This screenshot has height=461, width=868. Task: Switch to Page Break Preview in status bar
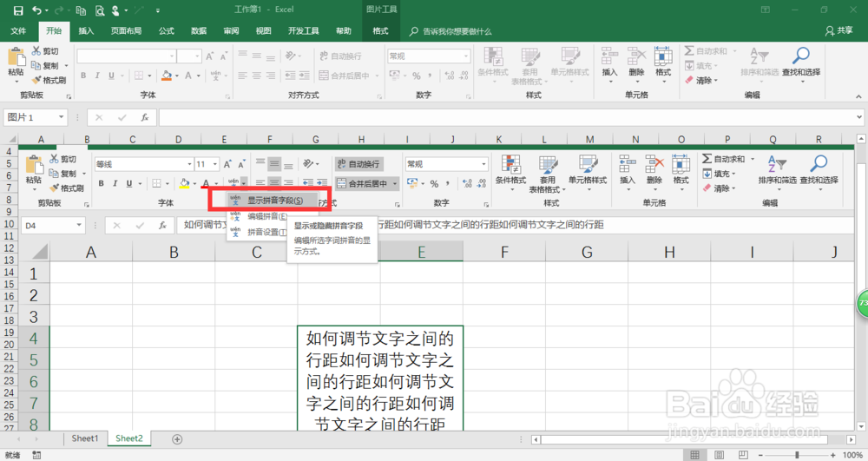click(743, 455)
